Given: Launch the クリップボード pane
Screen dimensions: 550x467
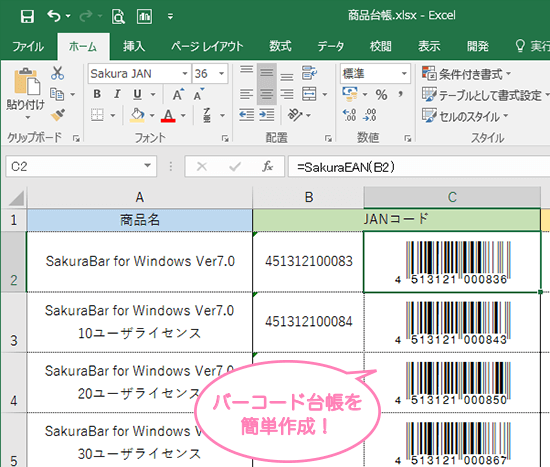Looking at the screenshot, I should coord(76,139).
